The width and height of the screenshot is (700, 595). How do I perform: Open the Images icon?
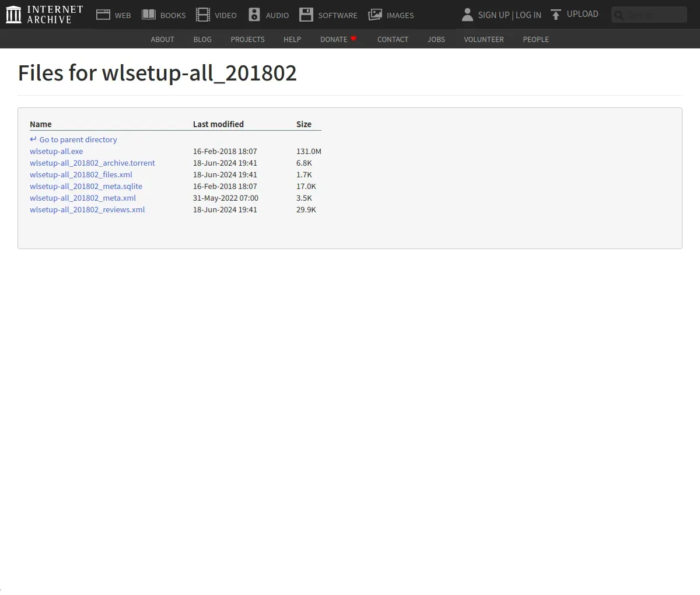pyautogui.click(x=375, y=15)
